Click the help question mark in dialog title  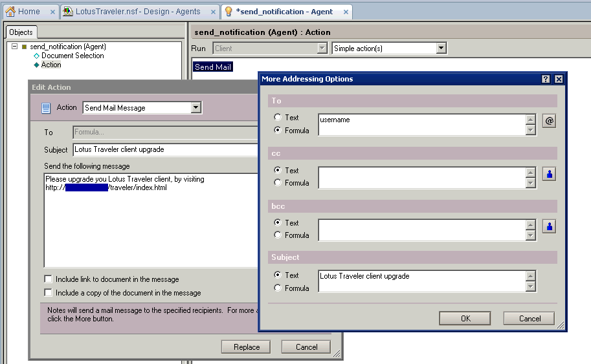point(546,79)
